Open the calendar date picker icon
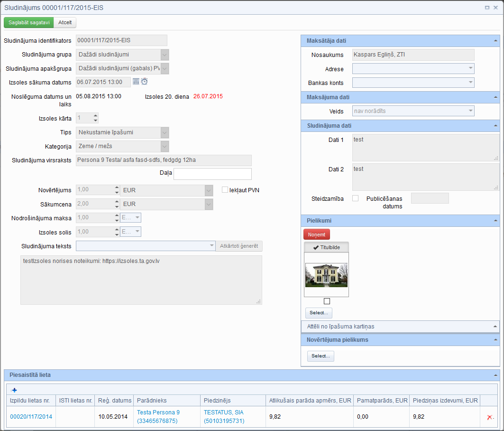The width and height of the screenshot is (504, 431). tap(136, 82)
